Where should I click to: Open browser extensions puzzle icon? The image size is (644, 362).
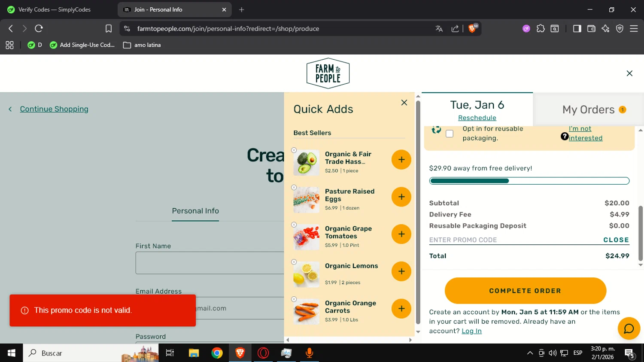(541, 29)
